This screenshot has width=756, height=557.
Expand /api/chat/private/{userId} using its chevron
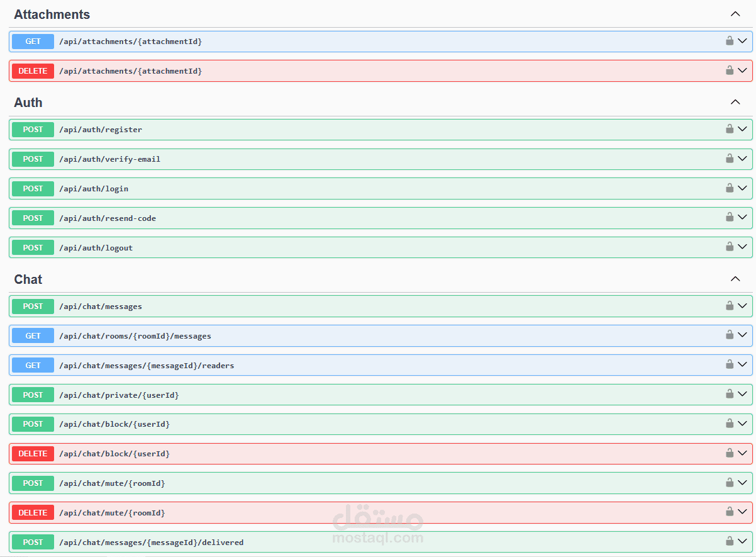click(x=743, y=395)
